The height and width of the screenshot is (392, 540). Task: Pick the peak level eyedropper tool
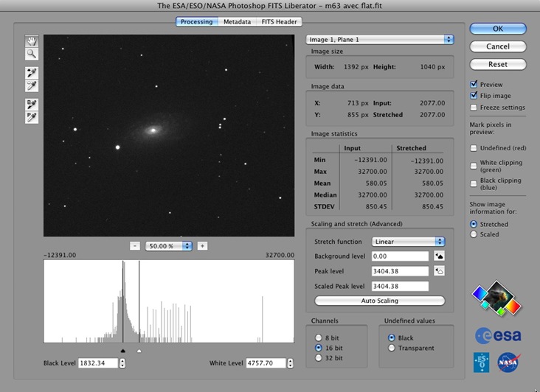point(32,85)
